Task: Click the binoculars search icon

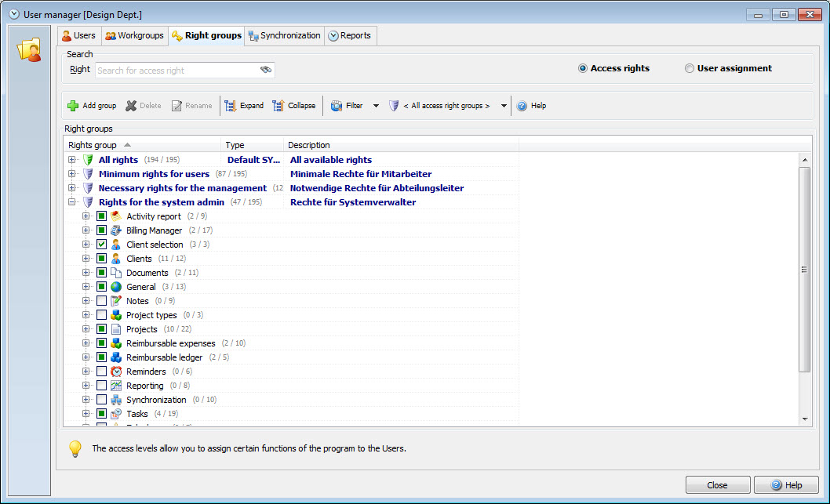Action: pos(266,70)
